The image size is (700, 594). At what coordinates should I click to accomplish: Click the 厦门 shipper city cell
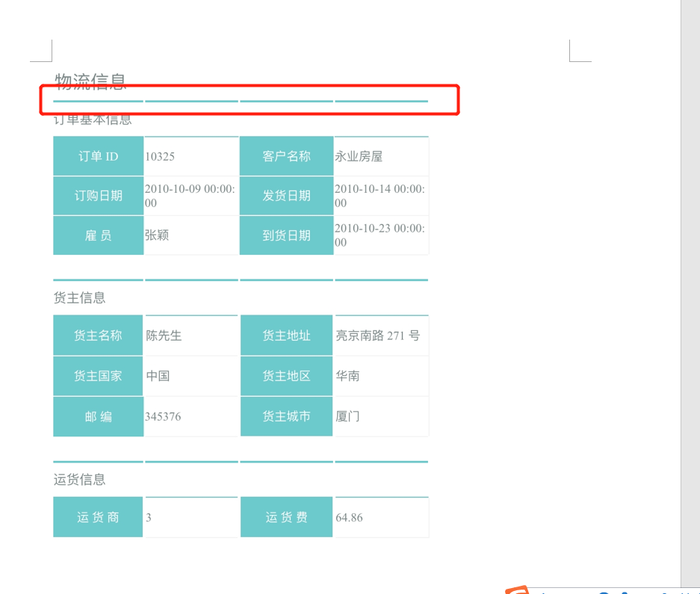381,417
